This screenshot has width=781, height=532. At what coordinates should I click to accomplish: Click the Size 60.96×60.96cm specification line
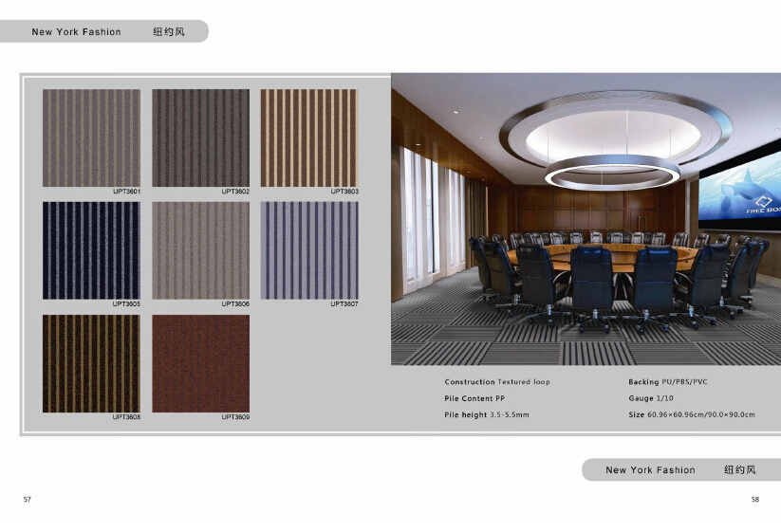(x=691, y=415)
